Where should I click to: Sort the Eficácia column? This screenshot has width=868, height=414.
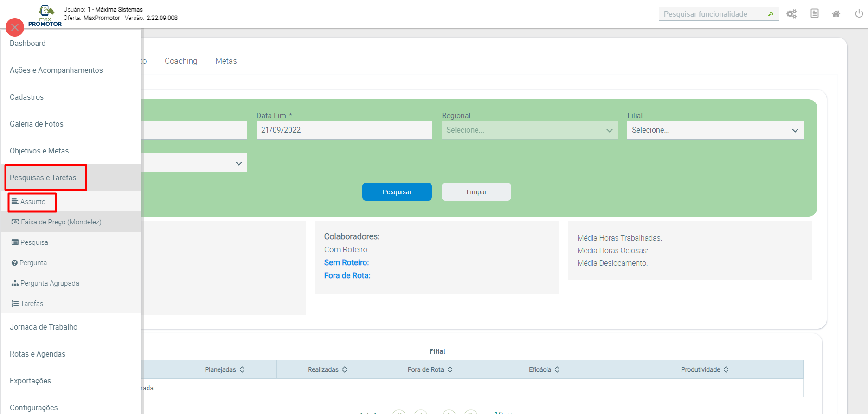(557, 369)
